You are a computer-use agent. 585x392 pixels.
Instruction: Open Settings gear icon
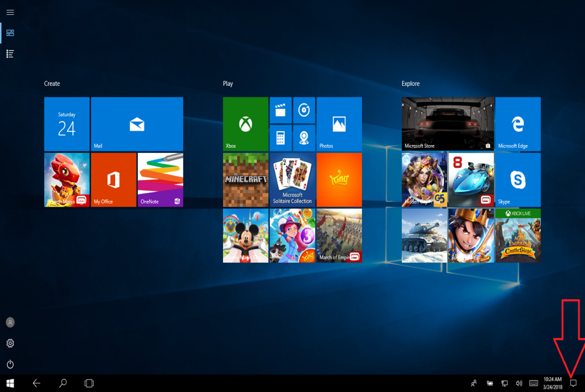tap(10, 343)
